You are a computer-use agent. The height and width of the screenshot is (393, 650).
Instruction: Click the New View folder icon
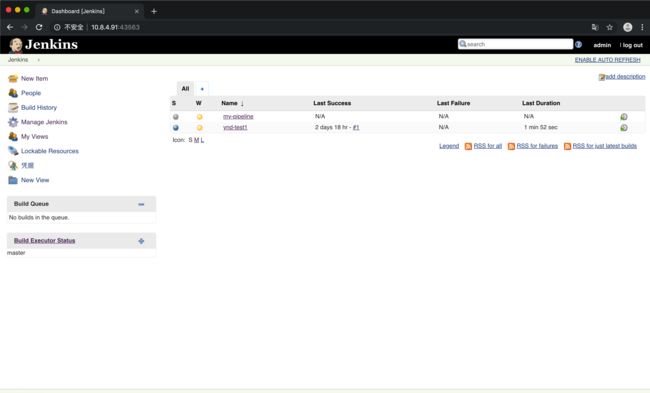coord(13,180)
